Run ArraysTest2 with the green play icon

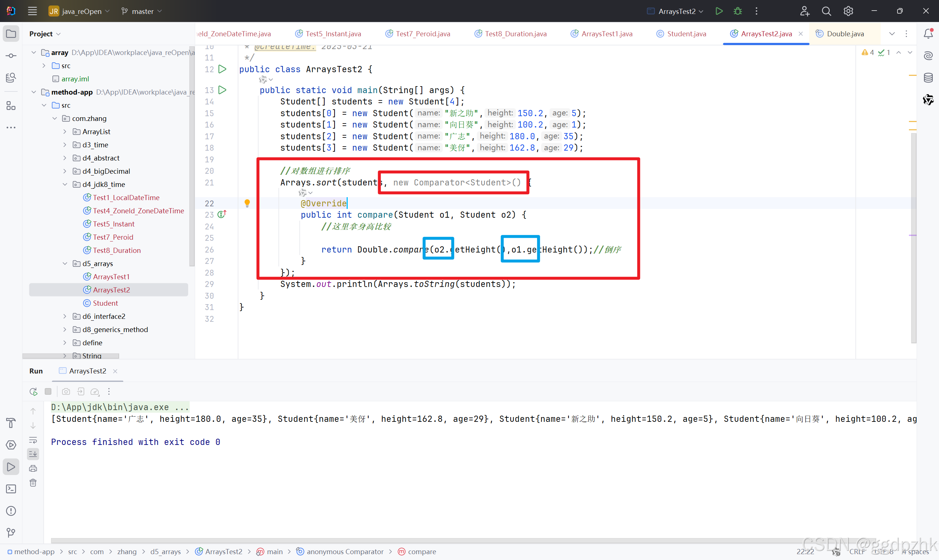coord(719,11)
